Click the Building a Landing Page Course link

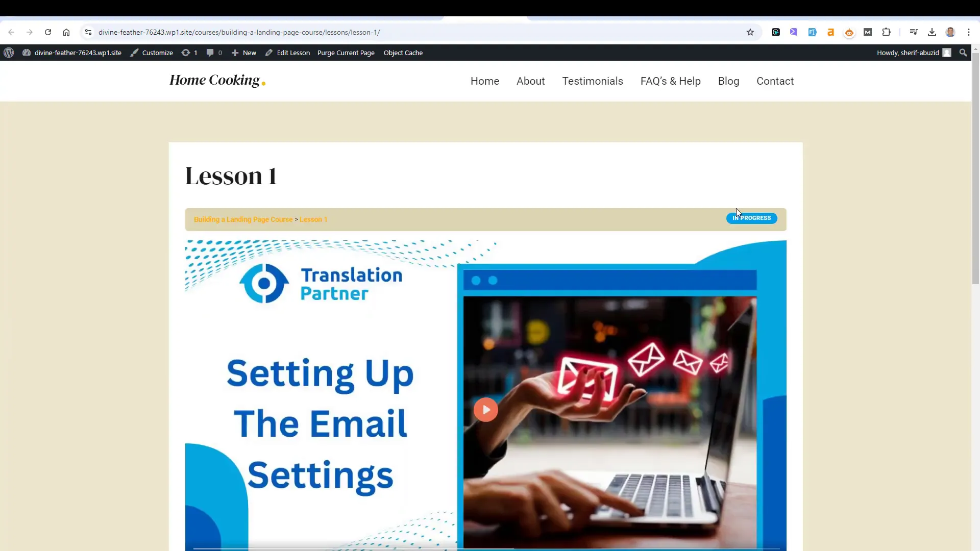click(x=243, y=219)
